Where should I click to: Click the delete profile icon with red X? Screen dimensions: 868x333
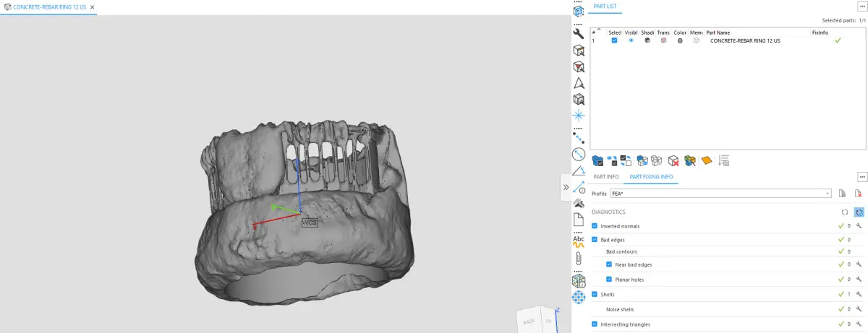pyautogui.click(x=859, y=194)
